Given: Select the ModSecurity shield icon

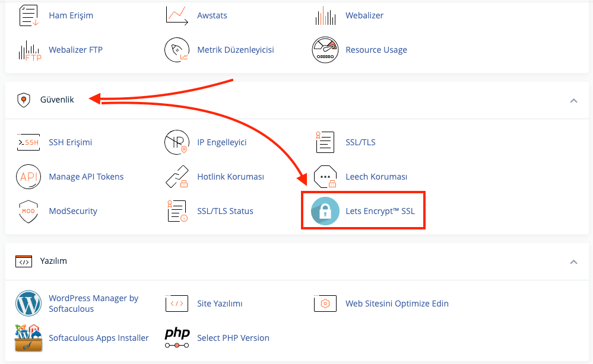Looking at the screenshot, I should (28, 211).
